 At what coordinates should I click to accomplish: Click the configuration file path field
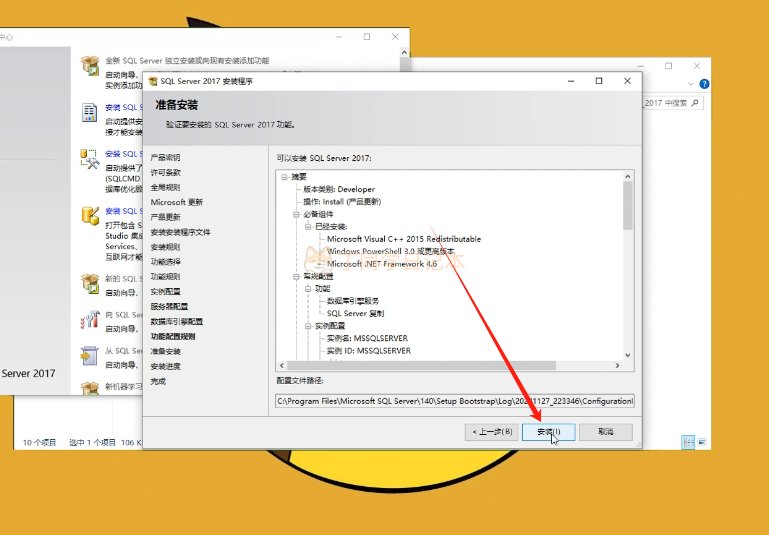(455, 401)
